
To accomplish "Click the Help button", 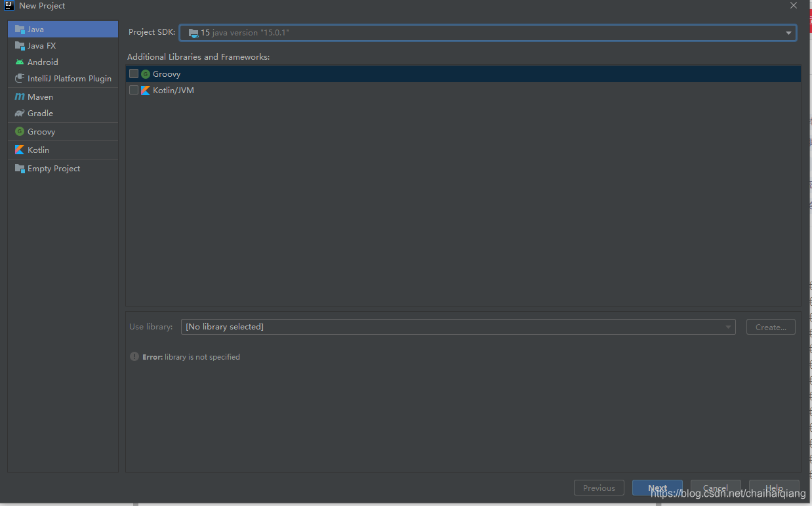I will point(774,488).
